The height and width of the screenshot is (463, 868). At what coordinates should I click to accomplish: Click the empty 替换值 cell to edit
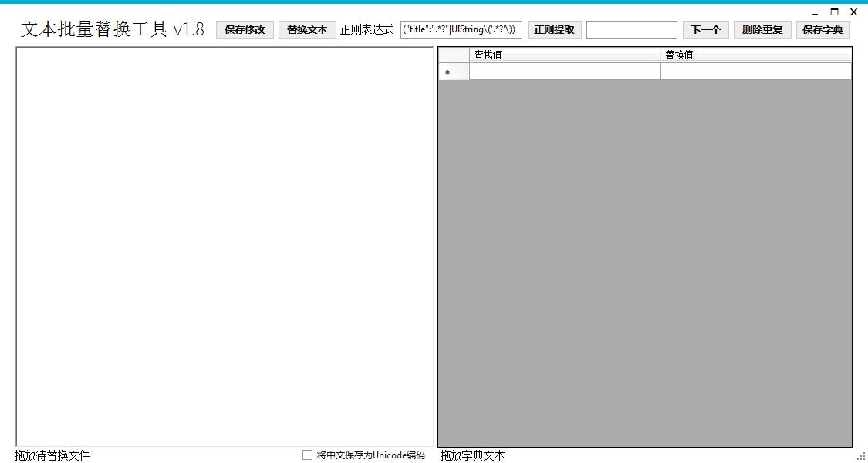click(x=756, y=71)
